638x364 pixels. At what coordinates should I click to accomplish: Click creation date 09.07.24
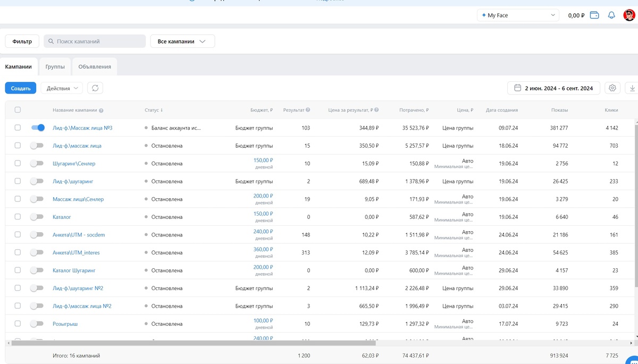coord(508,128)
